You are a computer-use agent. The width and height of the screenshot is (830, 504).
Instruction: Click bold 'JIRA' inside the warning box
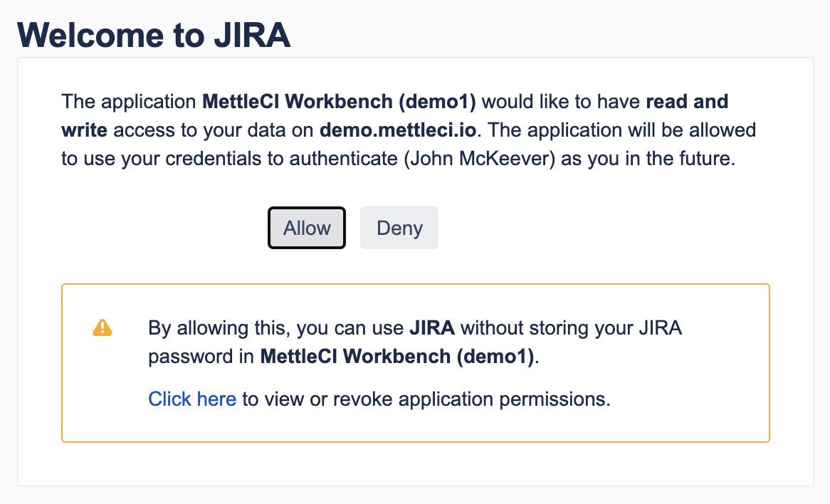pos(431,328)
